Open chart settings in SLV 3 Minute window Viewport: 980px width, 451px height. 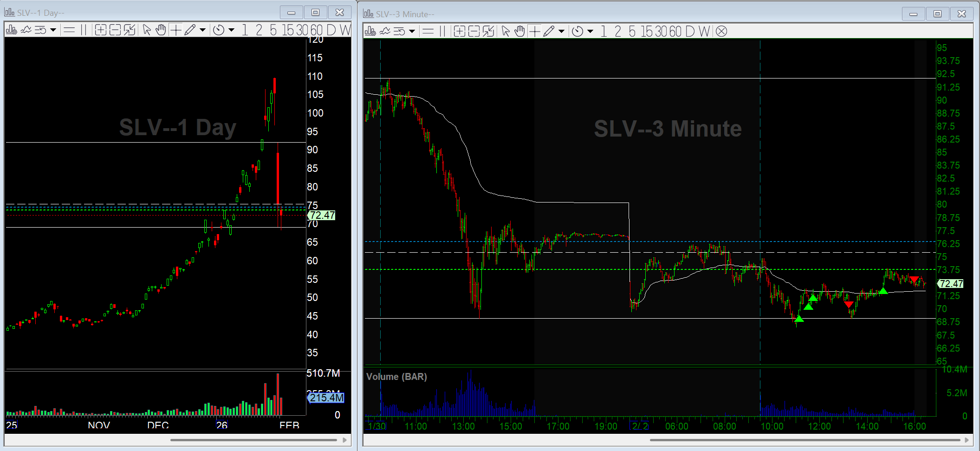coord(370,32)
